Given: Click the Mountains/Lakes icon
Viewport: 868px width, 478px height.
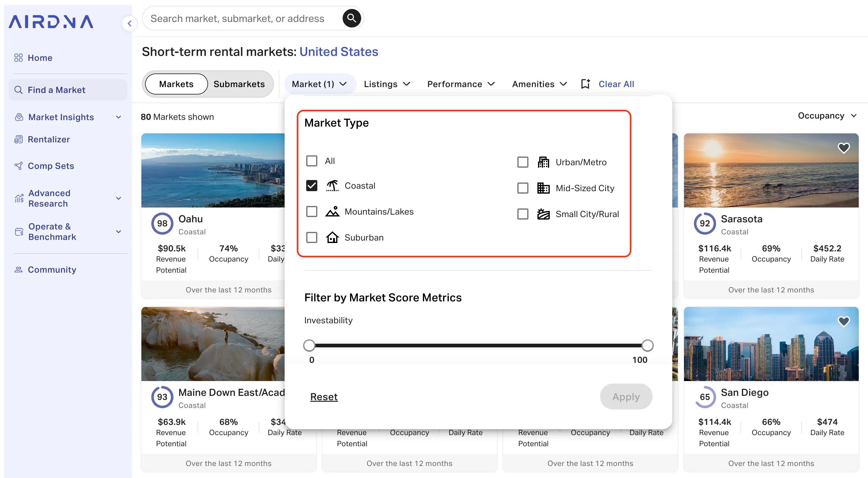Looking at the screenshot, I should click(332, 211).
